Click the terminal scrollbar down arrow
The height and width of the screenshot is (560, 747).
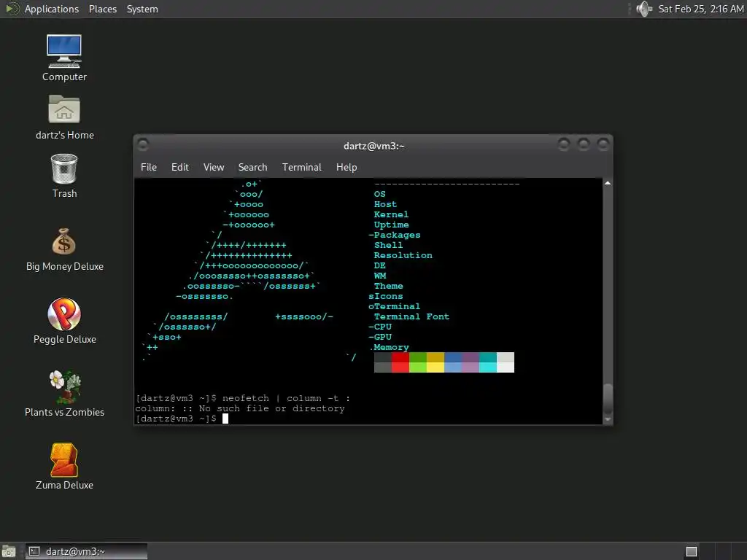coord(608,419)
